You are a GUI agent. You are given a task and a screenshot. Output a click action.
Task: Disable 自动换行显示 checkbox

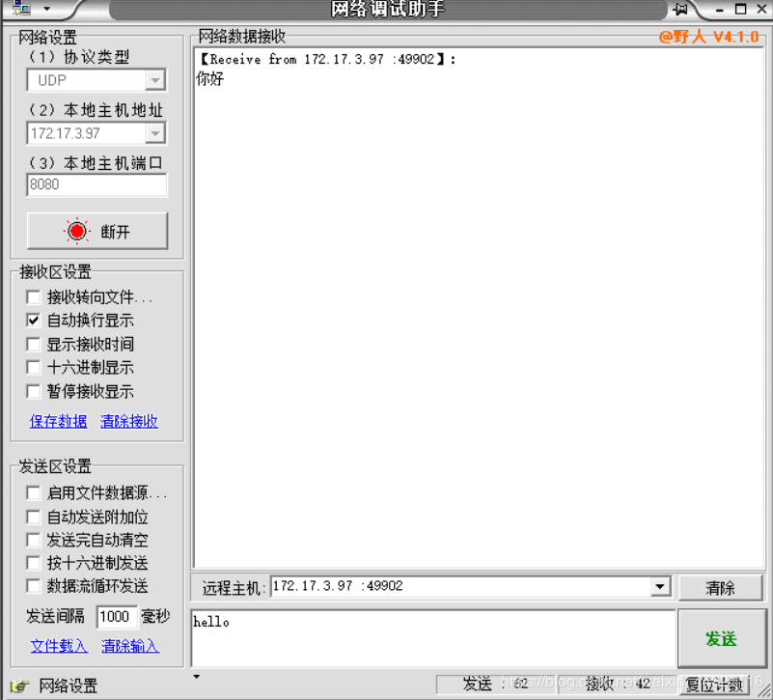(x=33, y=321)
